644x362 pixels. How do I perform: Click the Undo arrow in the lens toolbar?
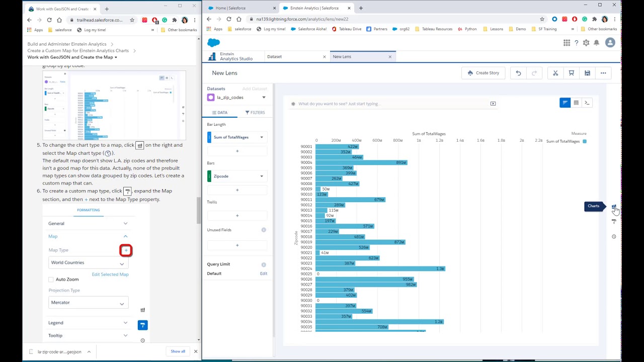tap(518, 73)
